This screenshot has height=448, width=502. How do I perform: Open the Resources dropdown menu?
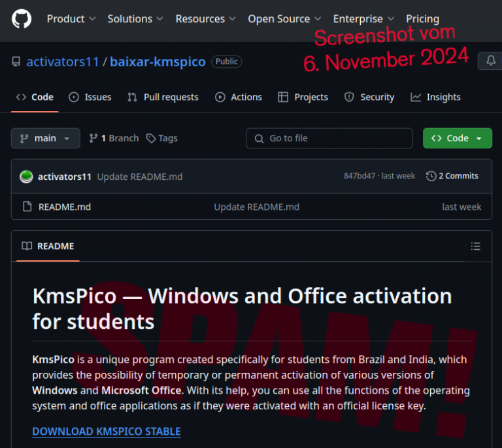point(205,19)
